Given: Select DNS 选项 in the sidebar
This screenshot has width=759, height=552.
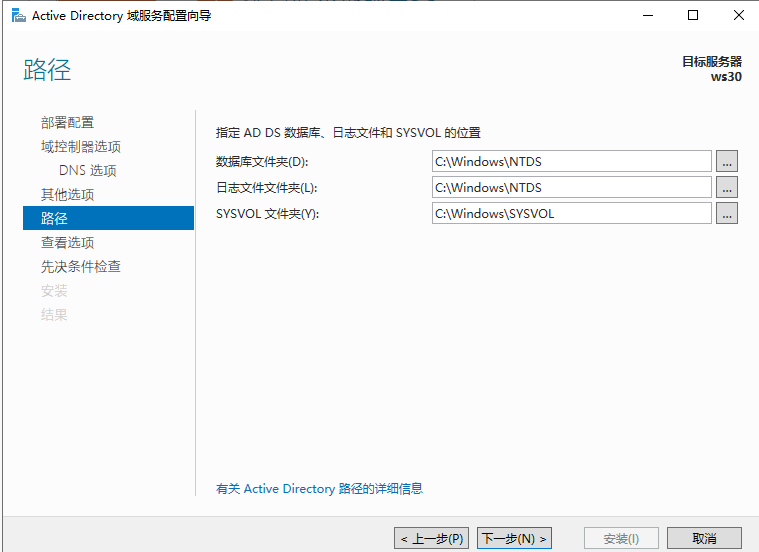Looking at the screenshot, I should click(x=87, y=170).
